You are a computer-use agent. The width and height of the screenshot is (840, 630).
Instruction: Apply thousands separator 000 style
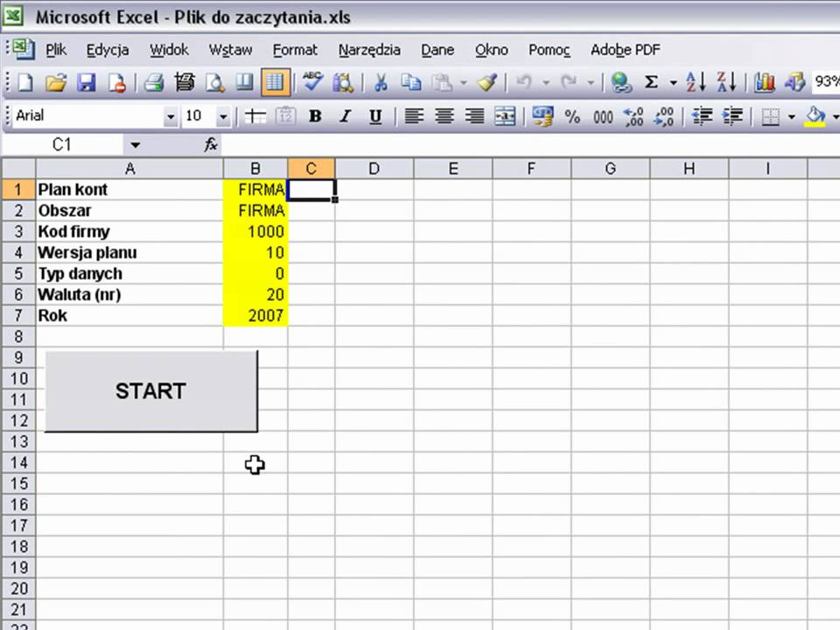[x=603, y=115]
